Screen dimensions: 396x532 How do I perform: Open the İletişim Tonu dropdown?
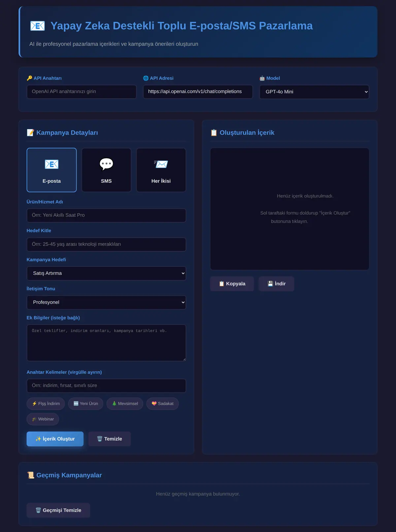[106, 302]
